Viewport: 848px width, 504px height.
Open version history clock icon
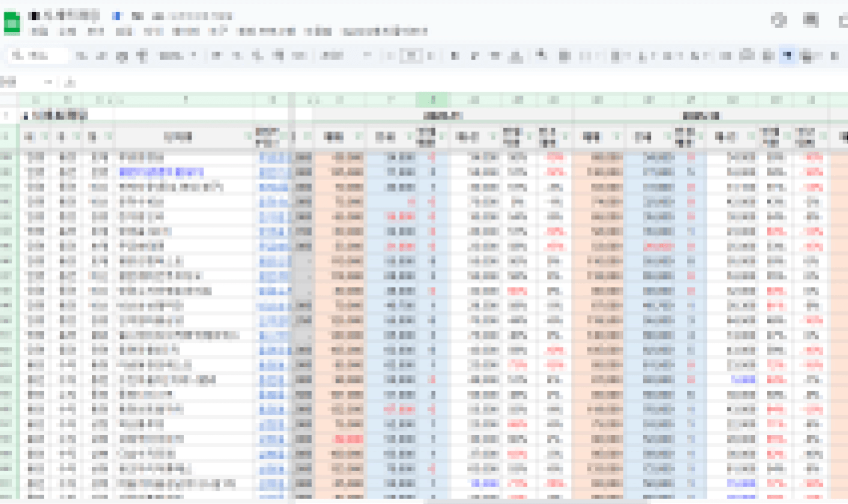click(779, 20)
